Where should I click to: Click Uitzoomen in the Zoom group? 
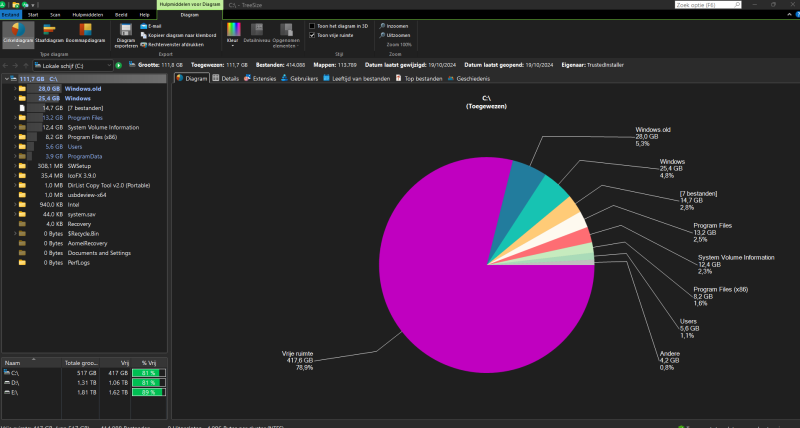point(392,35)
